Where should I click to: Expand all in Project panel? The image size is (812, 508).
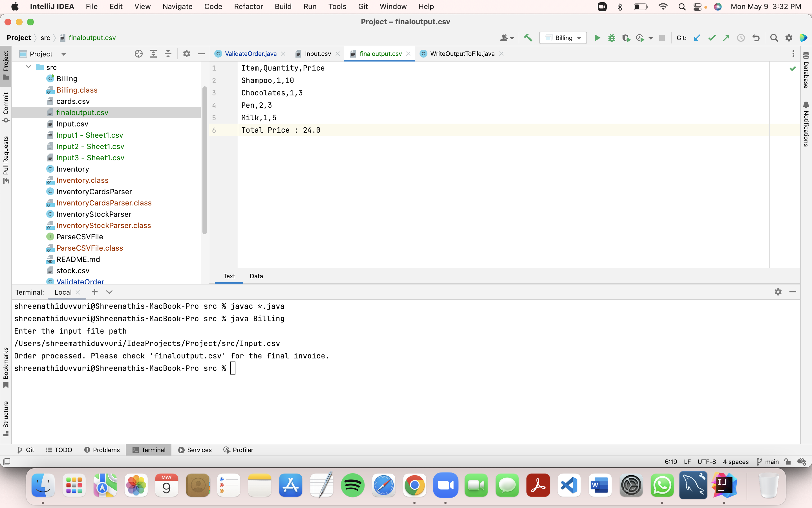(x=153, y=54)
